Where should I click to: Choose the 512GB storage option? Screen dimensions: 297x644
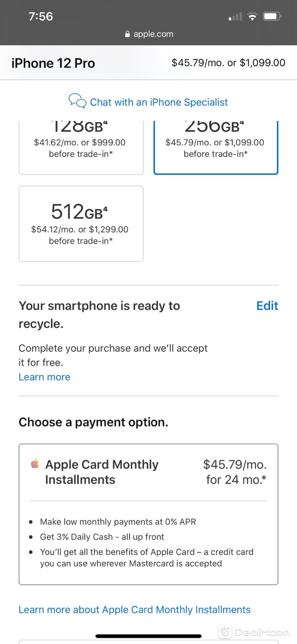click(81, 224)
